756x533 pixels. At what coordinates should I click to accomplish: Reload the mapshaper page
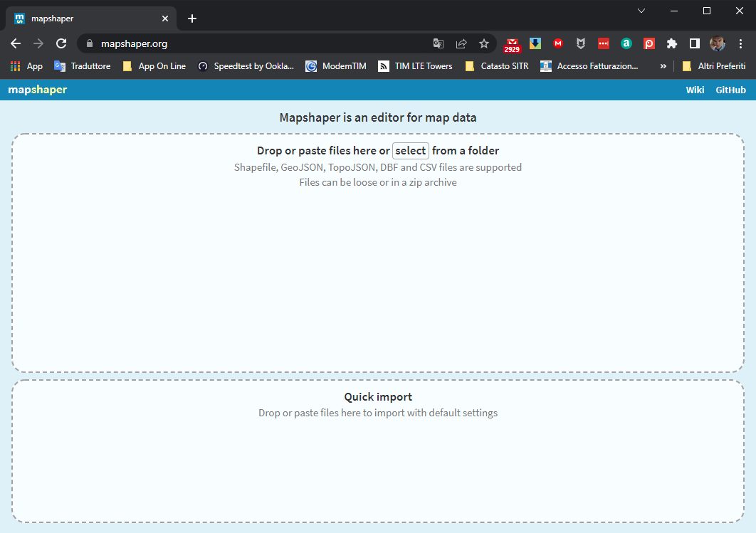pyautogui.click(x=61, y=43)
